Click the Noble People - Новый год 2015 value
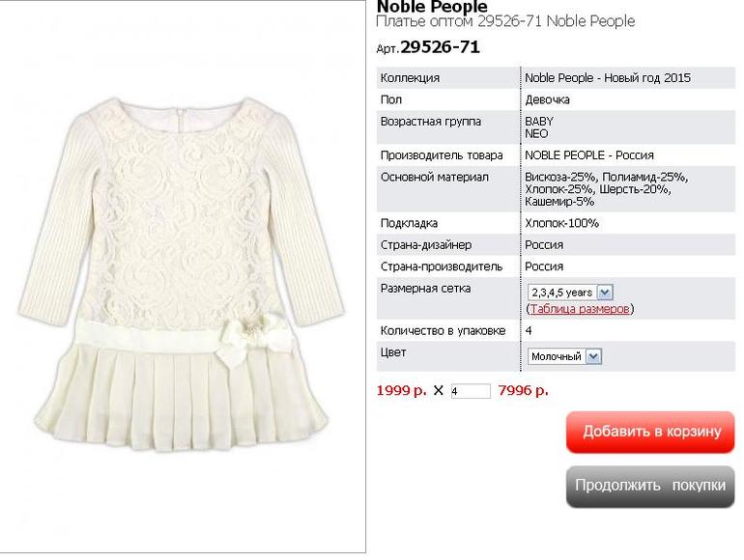 [x=608, y=78]
